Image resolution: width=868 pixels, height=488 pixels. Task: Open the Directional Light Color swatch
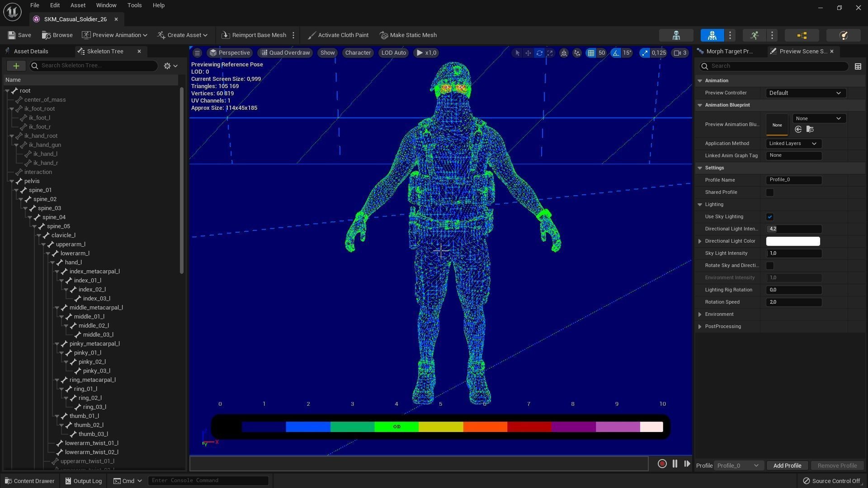pyautogui.click(x=793, y=241)
